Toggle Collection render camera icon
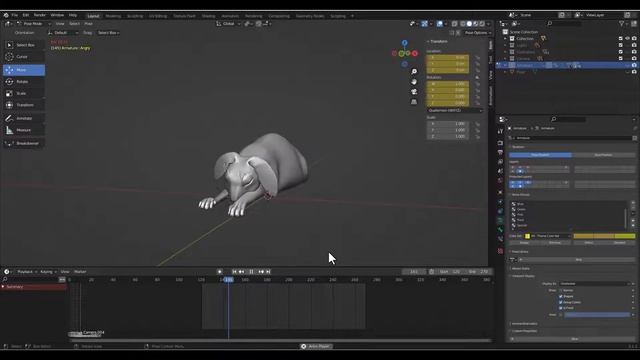 coord(634,38)
